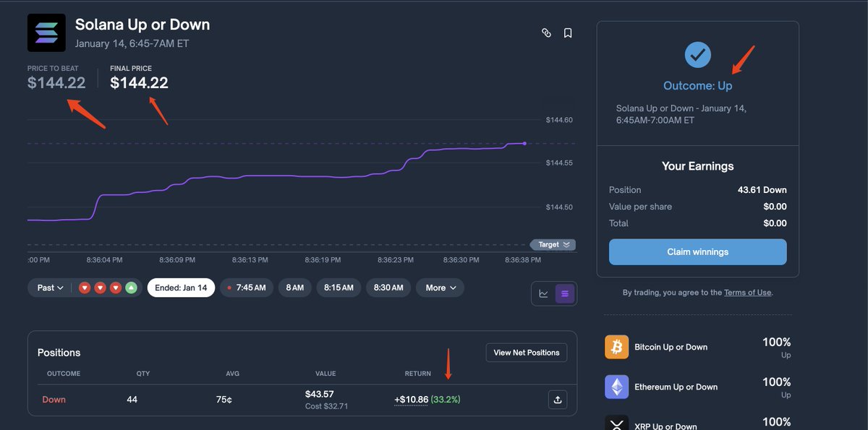Open XRP Up or Down market
This screenshot has height=430, width=868.
point(665,426)
